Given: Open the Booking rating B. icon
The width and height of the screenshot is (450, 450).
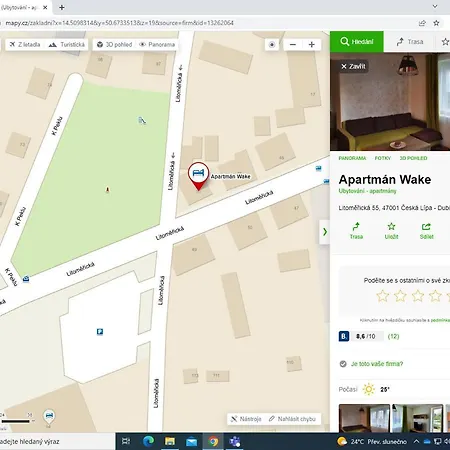Looking at the screenshot, I should pos(344,336).
